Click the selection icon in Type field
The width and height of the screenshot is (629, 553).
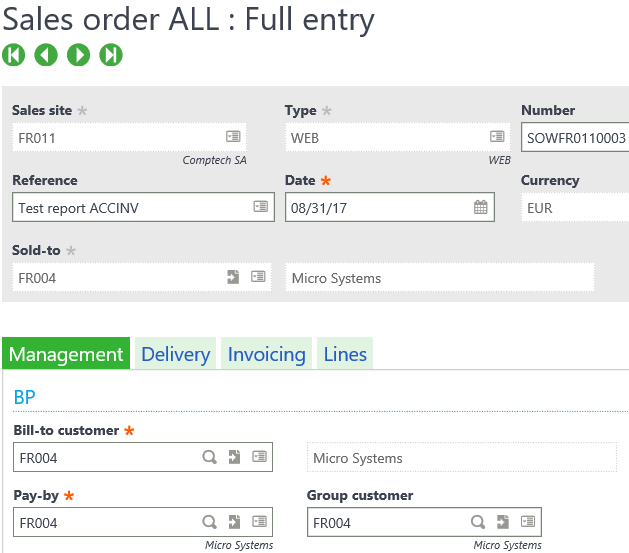click(x=497, y=137)
